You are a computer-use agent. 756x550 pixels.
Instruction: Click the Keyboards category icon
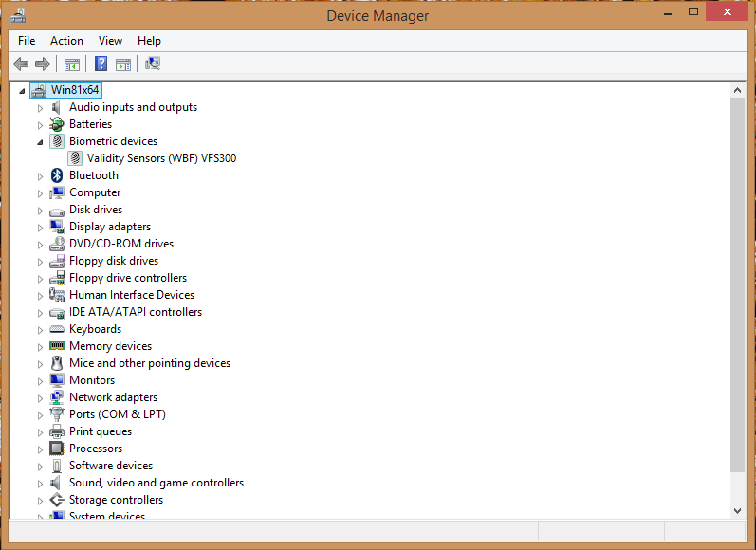click(x=56, y=329)
